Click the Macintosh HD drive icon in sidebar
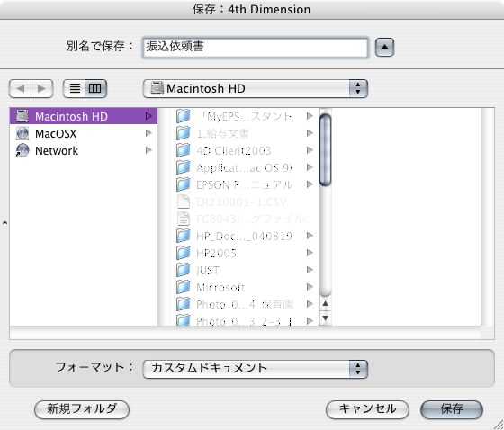The width and height of the screenshot is (504, 430). pos(22,116)
